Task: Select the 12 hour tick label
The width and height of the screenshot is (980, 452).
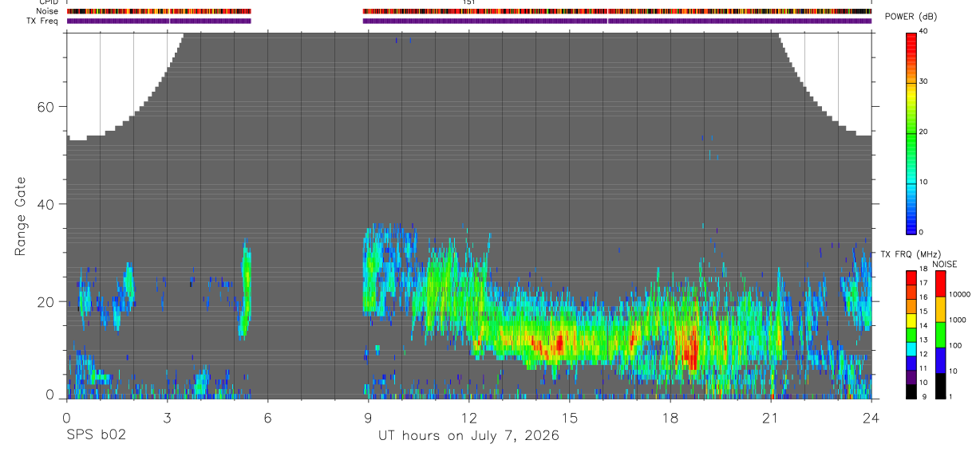Action: [468, 416]
